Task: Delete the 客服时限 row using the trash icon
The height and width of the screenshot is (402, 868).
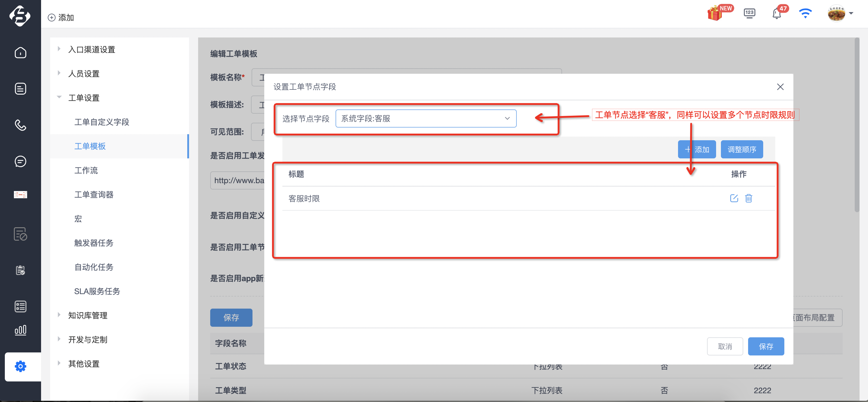Action: [x=748, y=198]
